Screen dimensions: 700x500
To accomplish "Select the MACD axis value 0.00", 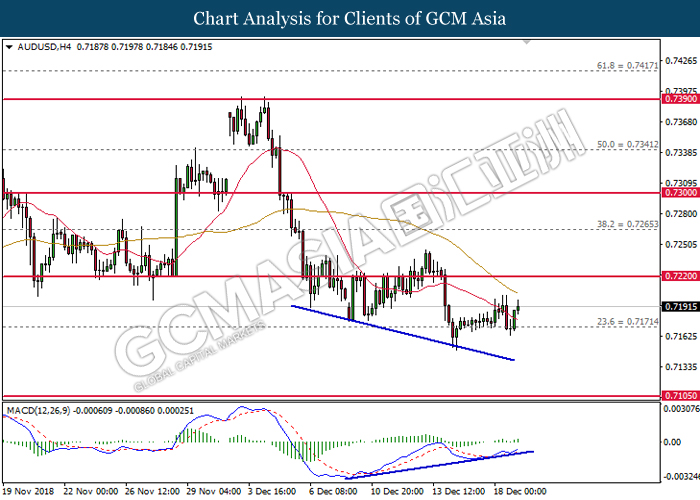I will click(672, 442).
